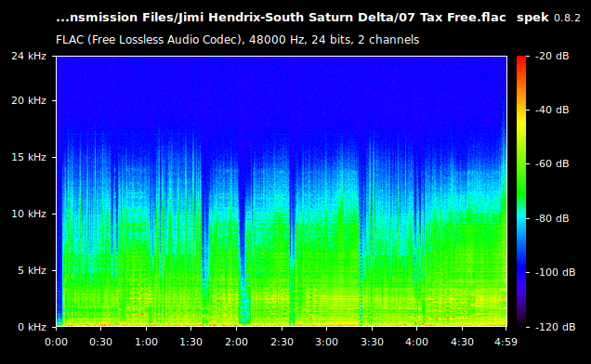Click the version number "0.8.2"

[x=567, y=18]
